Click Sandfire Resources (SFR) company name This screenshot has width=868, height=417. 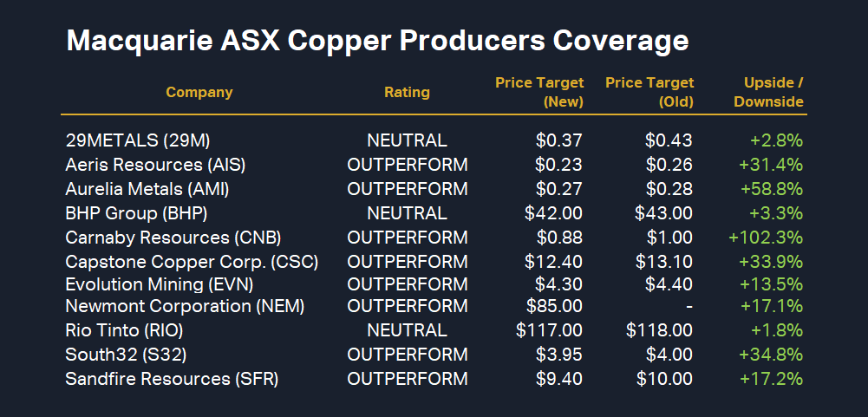[172, 379]
